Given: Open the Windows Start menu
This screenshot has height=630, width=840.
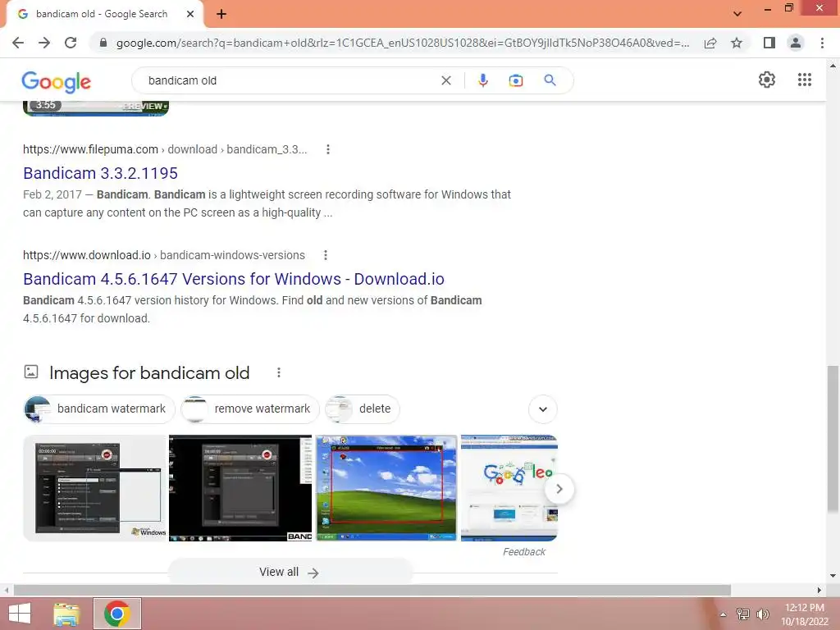Looking at the screenshot, I should click(20, 614).
